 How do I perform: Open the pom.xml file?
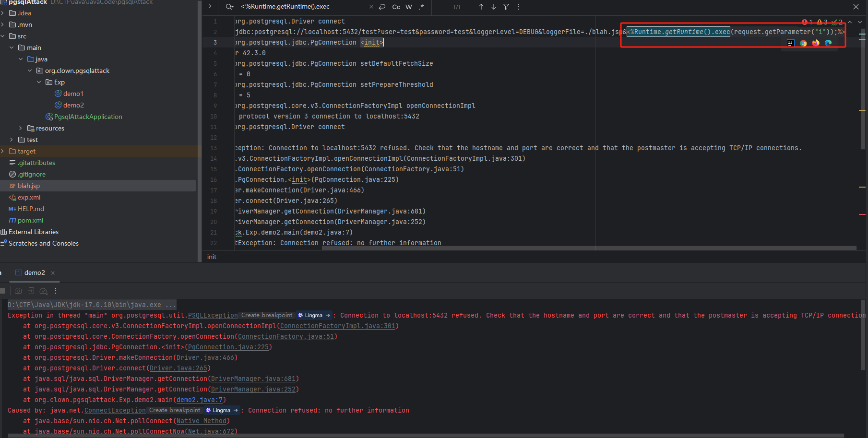click(x=26, y=220)
